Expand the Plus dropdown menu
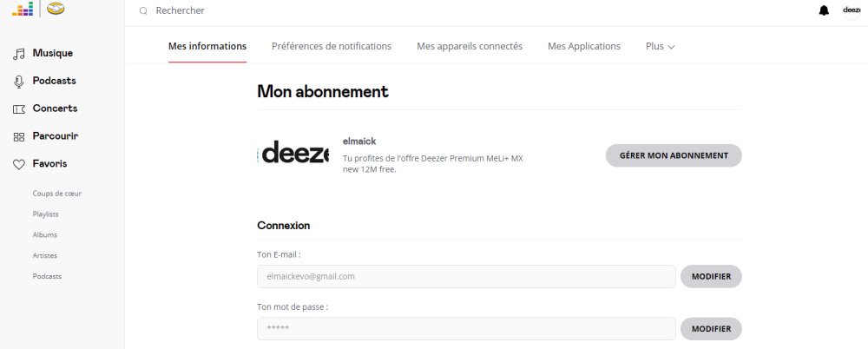Viewport: 868px width, 349px height. click(661, 46)
